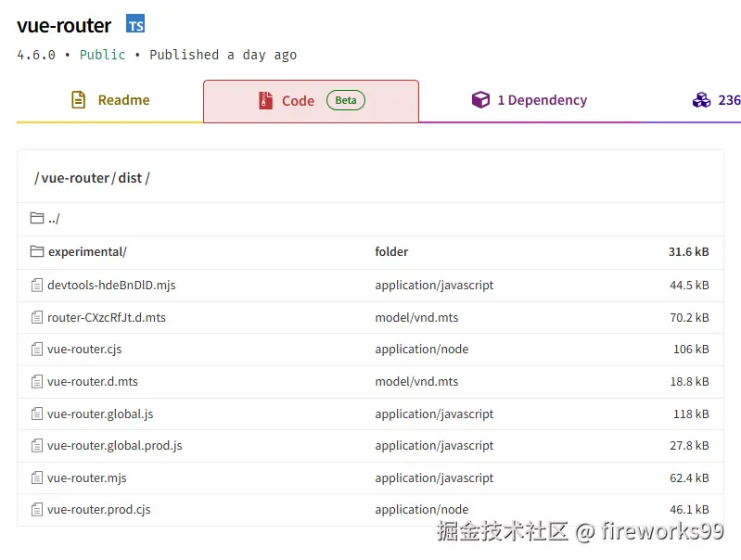Click file icon for vue-router.cjs
Image resolution: width=741 pixels, height=560 pixels.
[x=37, y=350]
